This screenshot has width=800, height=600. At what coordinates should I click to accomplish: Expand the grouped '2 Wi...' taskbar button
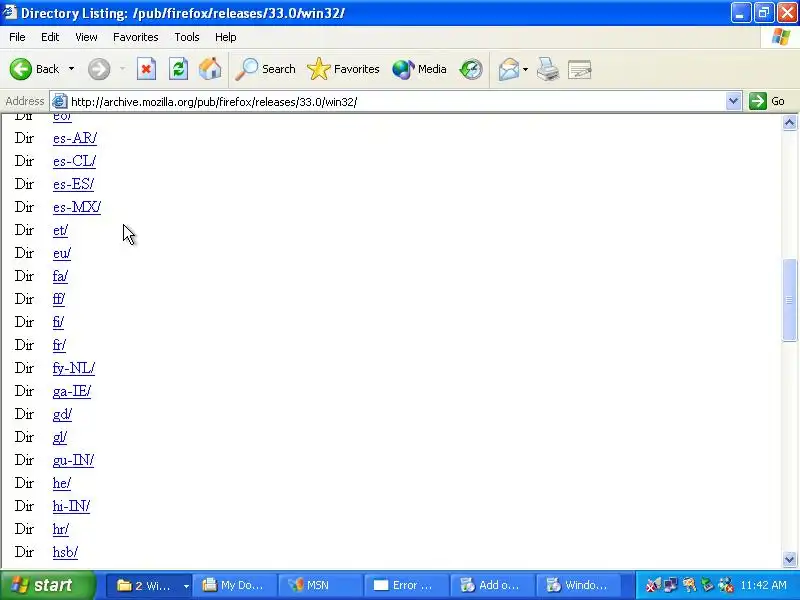[x=148, y=585]
